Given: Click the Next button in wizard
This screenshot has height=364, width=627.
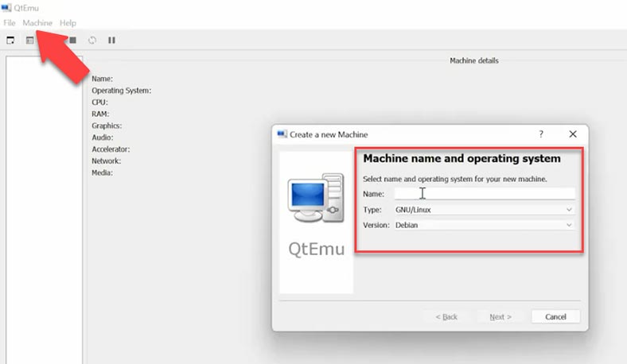Looking at the screenshot, I should point(500,317).
